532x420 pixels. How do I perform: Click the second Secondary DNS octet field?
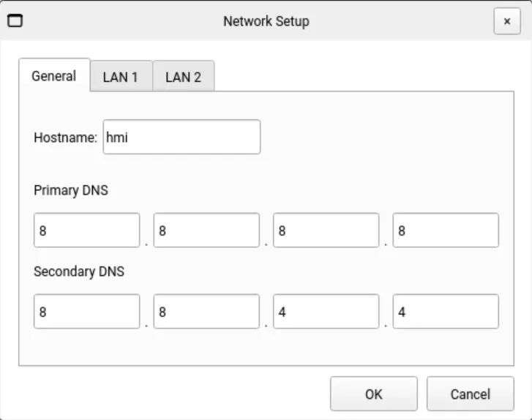tap(206, 312)
